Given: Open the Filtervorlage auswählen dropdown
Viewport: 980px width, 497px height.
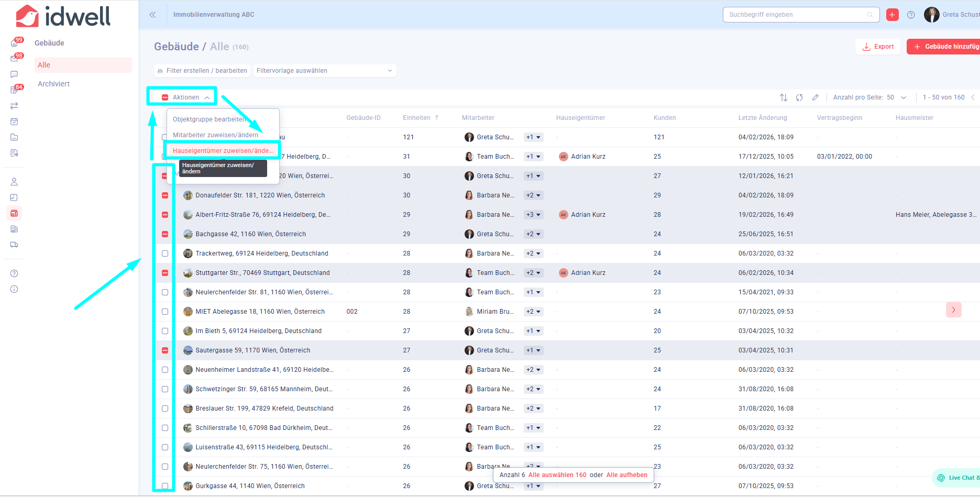Looking at the screenshot, I should pos(324,71).
